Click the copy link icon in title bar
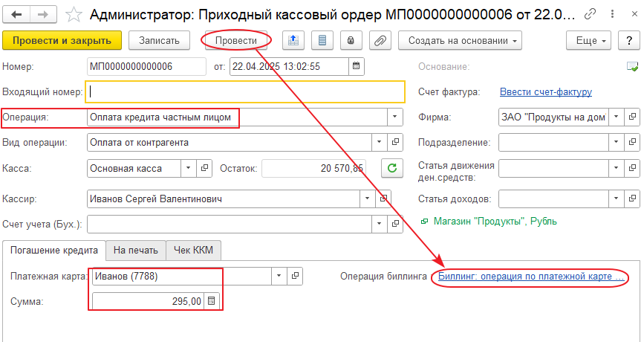The image size is (644, 342). [x=591, y=14]
